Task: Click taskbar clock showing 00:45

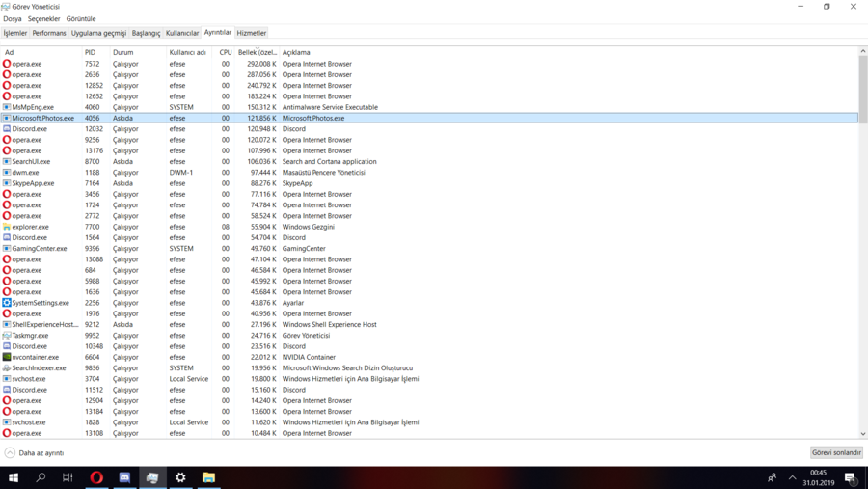Action: (818, 478)
